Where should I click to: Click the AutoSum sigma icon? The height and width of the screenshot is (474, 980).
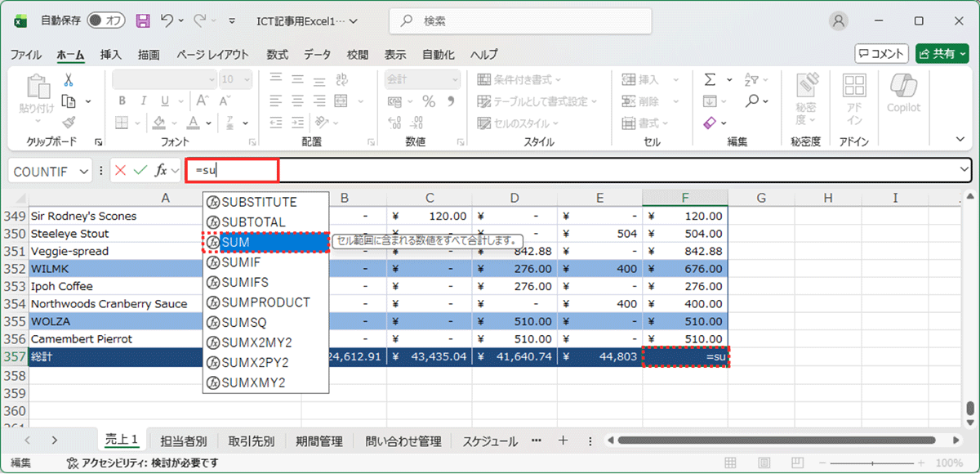pyautogui.click(x=709, y=79)
